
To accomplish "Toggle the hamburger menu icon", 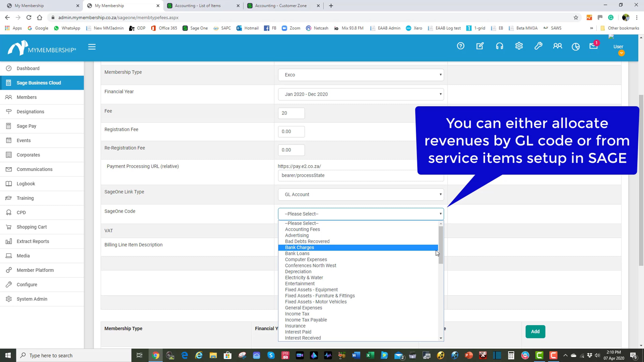I will 92,47.
